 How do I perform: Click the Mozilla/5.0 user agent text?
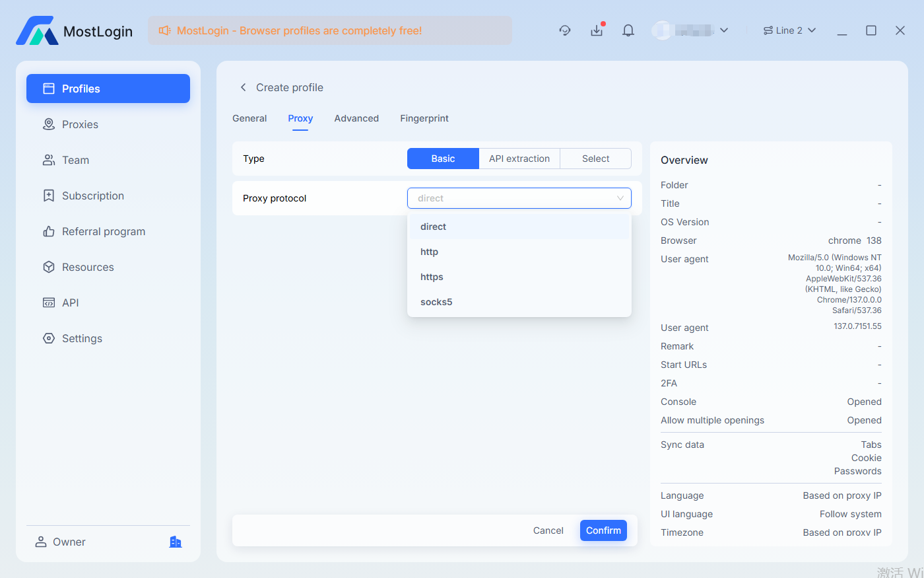835,284
